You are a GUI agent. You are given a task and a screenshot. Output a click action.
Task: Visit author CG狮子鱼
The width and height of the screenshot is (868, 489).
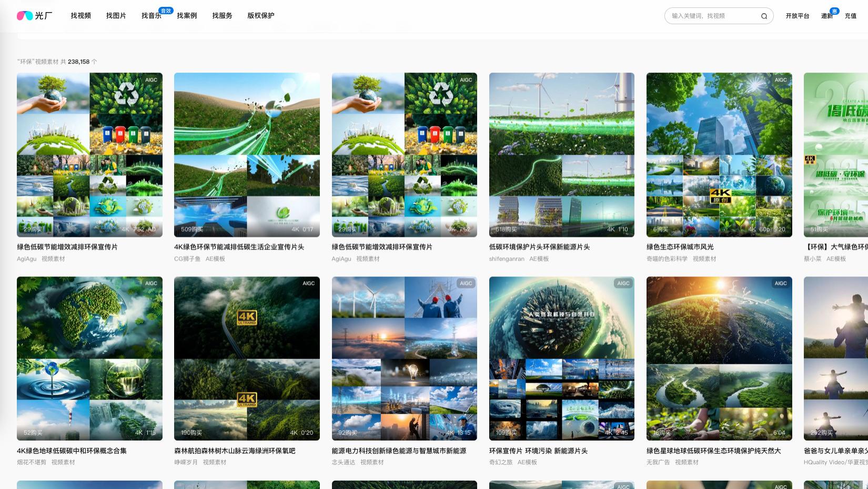pyautogui.click(x=187, y=259)
